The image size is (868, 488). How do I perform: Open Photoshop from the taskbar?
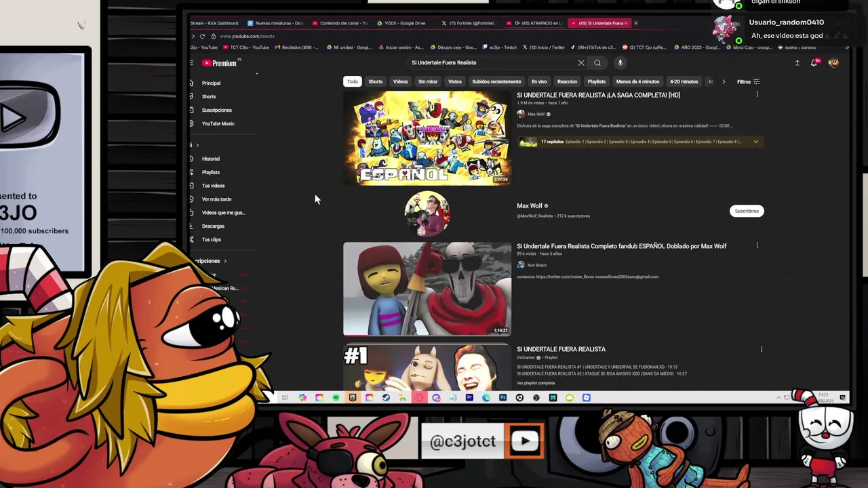(502, 398)
